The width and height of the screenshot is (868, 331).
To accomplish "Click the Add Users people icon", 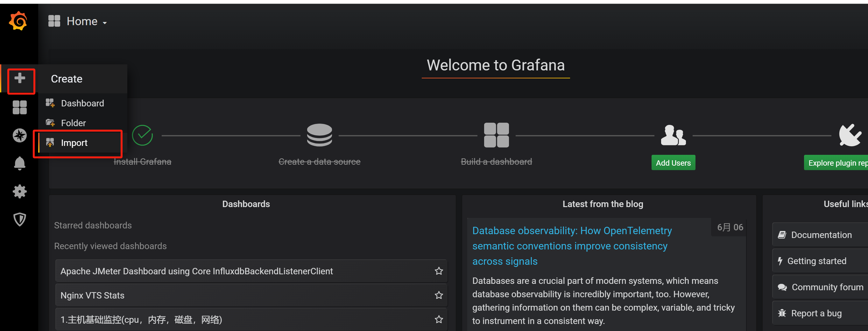I will (673, 135).
